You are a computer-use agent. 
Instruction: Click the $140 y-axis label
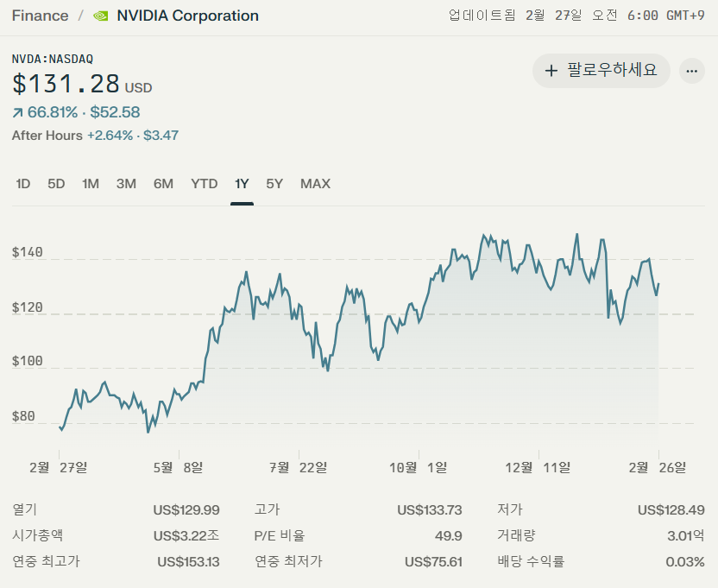(28, 252)
